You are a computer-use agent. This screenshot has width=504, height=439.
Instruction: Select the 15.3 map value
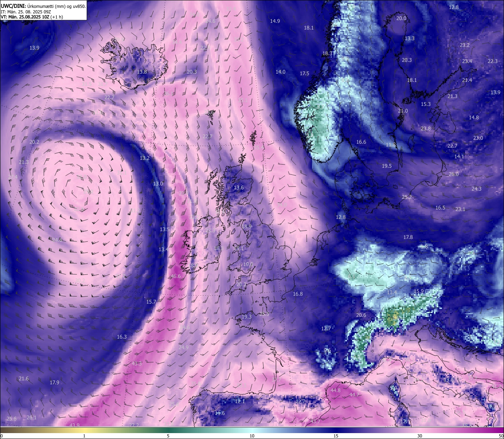(x=426, y=104)
